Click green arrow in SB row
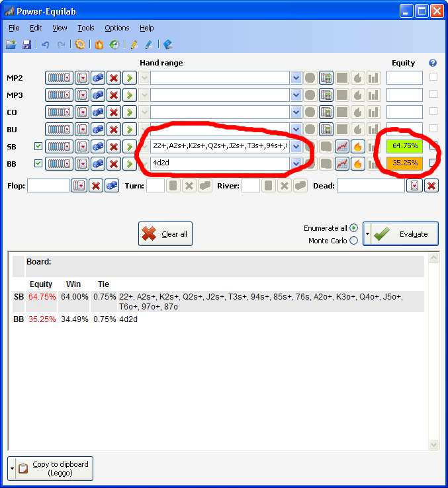 pos(130,146)
